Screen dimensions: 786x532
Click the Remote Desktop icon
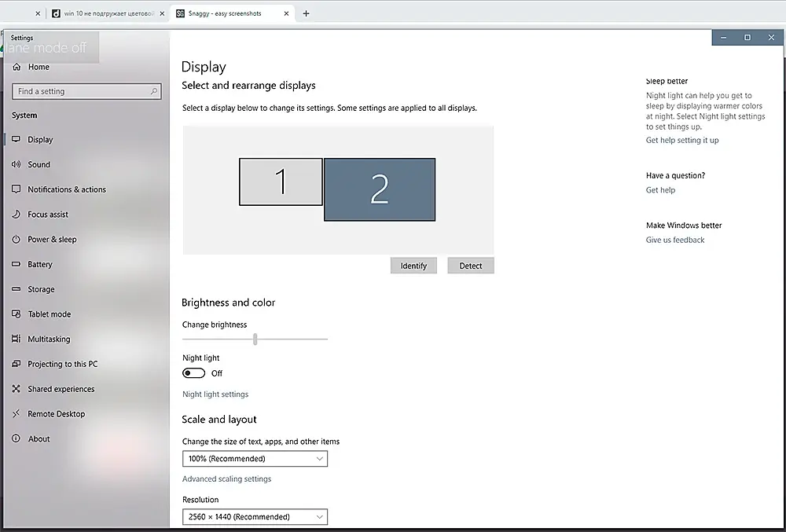pos(16,414)
